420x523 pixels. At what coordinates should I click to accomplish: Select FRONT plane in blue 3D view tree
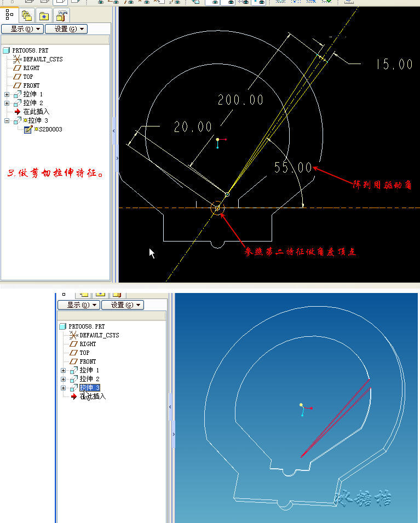pyautogui.click(x=88, y=361)
